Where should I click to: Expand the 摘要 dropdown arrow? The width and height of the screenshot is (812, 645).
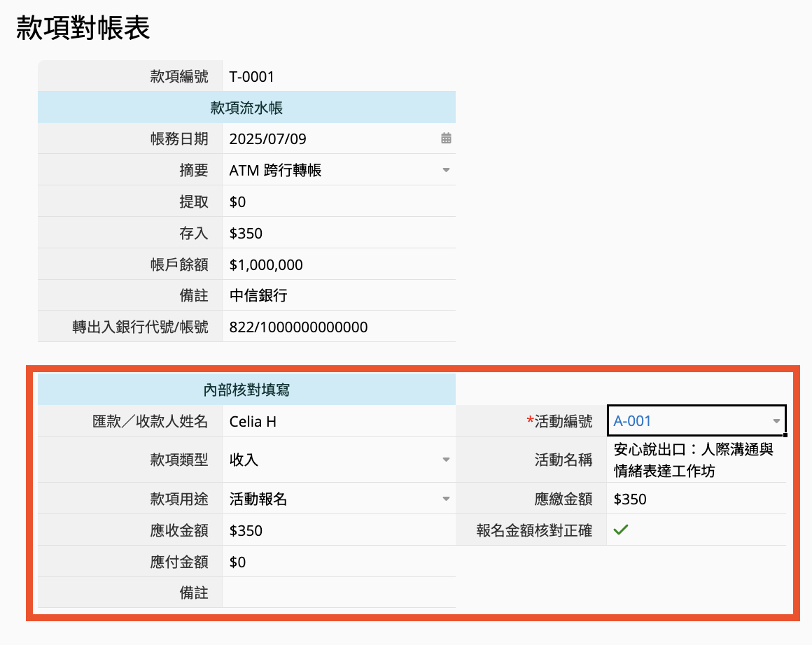point(446,170)
